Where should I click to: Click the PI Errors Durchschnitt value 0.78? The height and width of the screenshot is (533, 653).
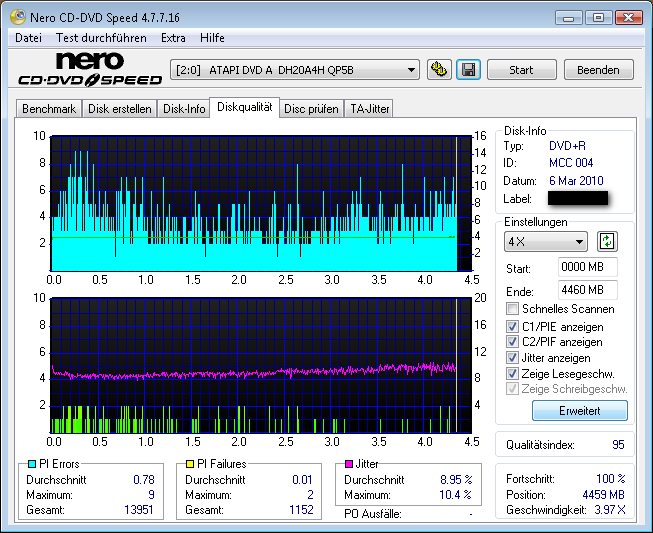pyautogui.click(x=144, y=480)
